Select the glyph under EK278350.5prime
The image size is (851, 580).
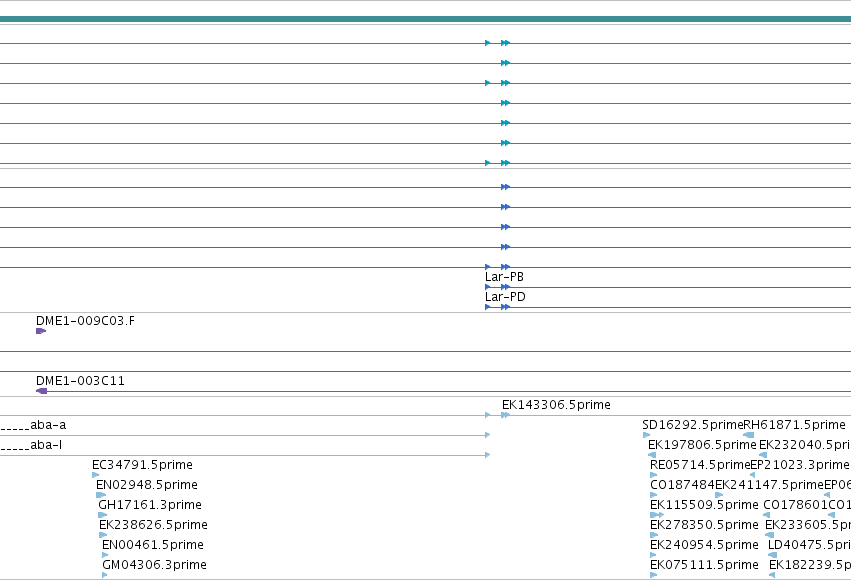654,535
